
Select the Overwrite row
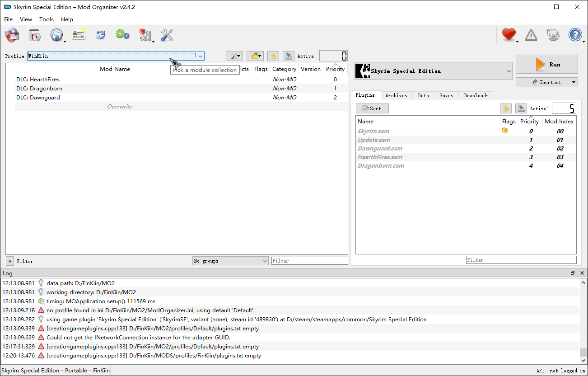[181, 107]
